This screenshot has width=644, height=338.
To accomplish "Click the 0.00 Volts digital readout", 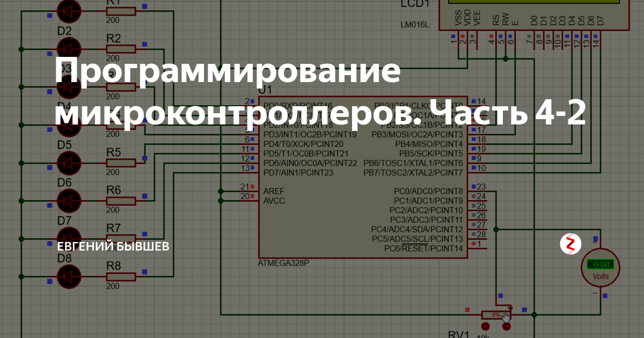I will point(599,263).
